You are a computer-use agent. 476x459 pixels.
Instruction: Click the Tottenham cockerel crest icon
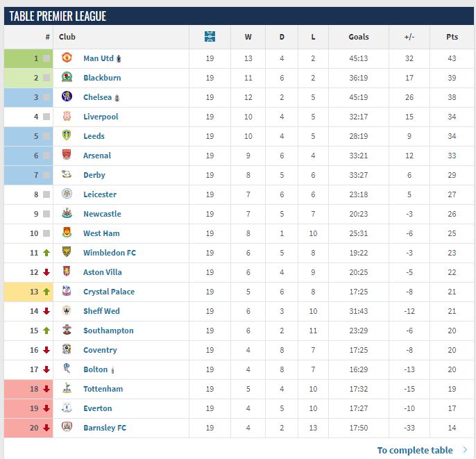click(x=67, y=388)
